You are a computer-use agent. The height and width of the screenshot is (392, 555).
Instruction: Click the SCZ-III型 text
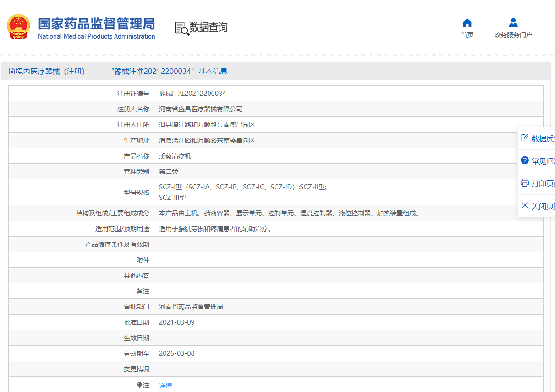(x=172, y=198)
